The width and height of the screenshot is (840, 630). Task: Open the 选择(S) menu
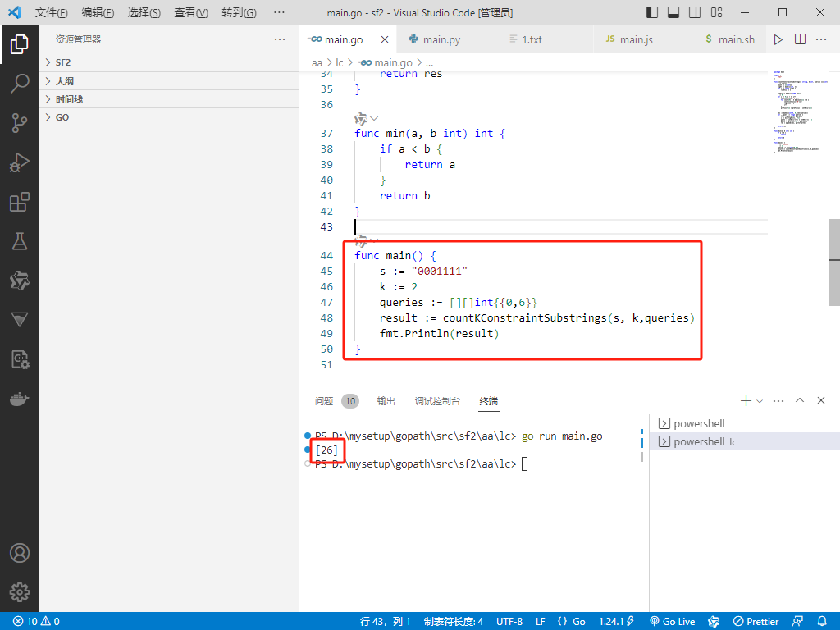tap(144, 12)
